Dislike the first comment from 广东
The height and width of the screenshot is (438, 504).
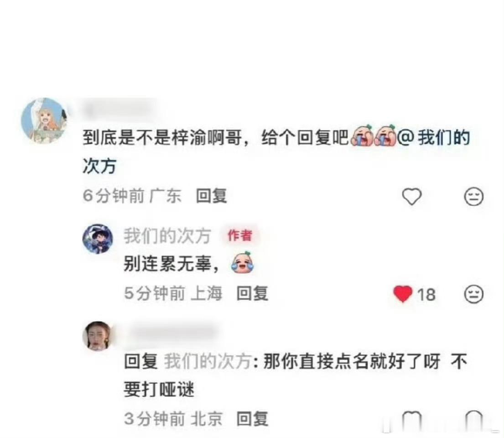[474, 196]
